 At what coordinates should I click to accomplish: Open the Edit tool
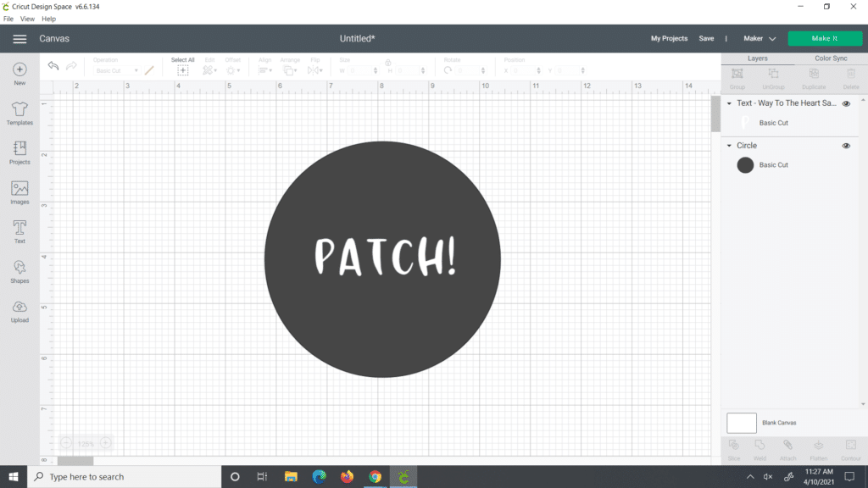(x=209, y=70)
